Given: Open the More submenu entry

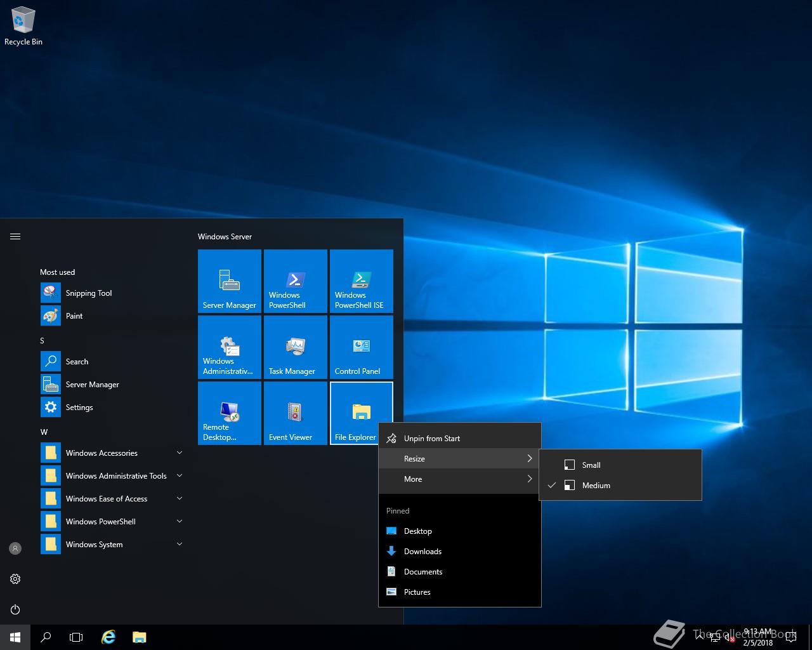Looking at the screenshot, I should click(460, 479).
